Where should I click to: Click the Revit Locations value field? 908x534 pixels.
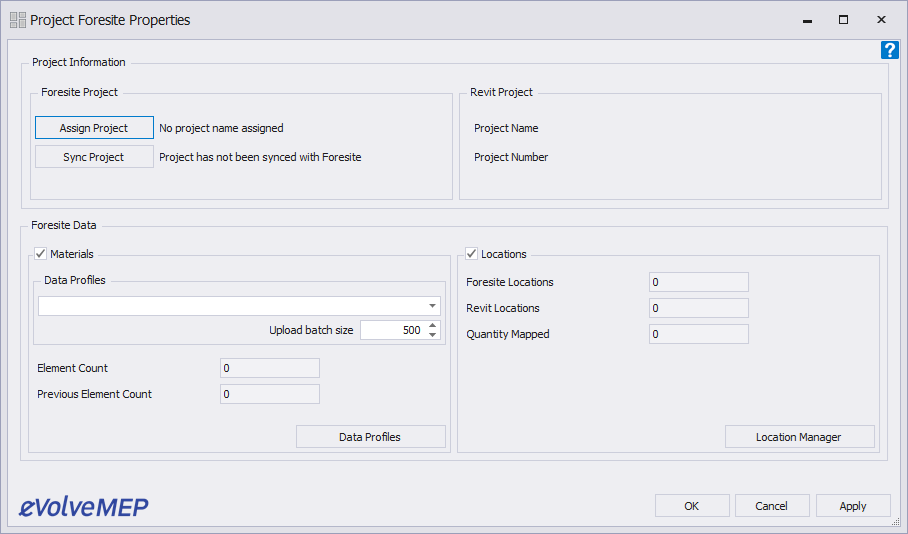click(699, 308)
